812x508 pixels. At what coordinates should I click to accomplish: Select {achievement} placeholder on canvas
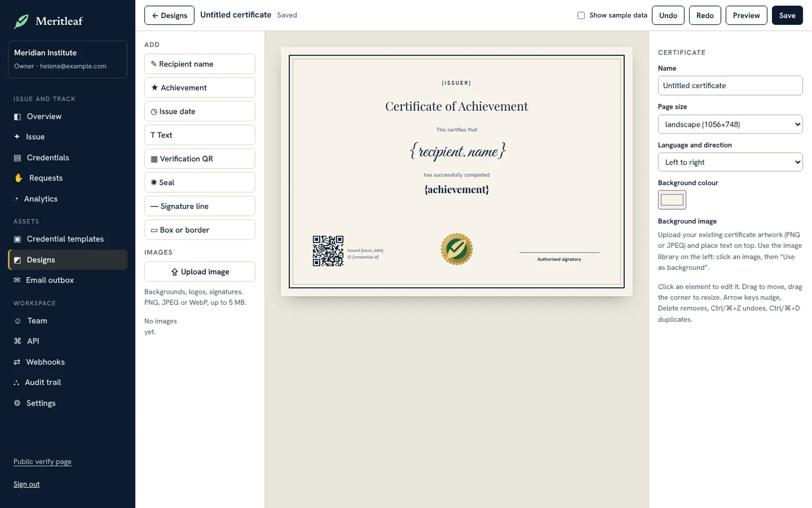[457, 190]
